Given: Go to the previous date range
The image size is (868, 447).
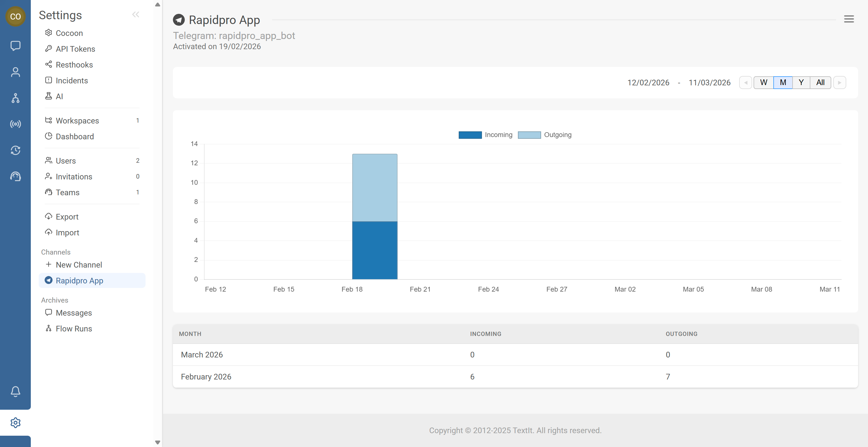Looking at the screenshot, I should [745, 83].
